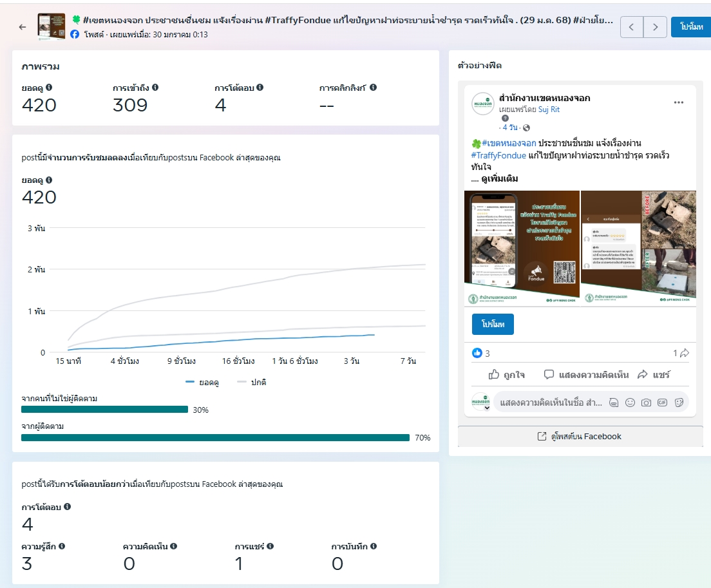Open the post options three-dot menu

coord(679,102)
